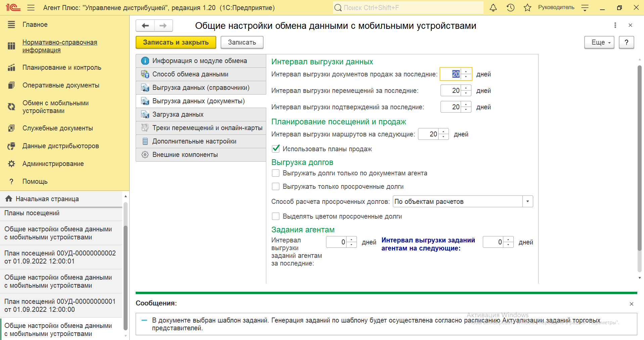This screenshot has height=340, width=644.
Task: Click the icon beside Дополнительные настройки
Action: click(x=145, y=141)
